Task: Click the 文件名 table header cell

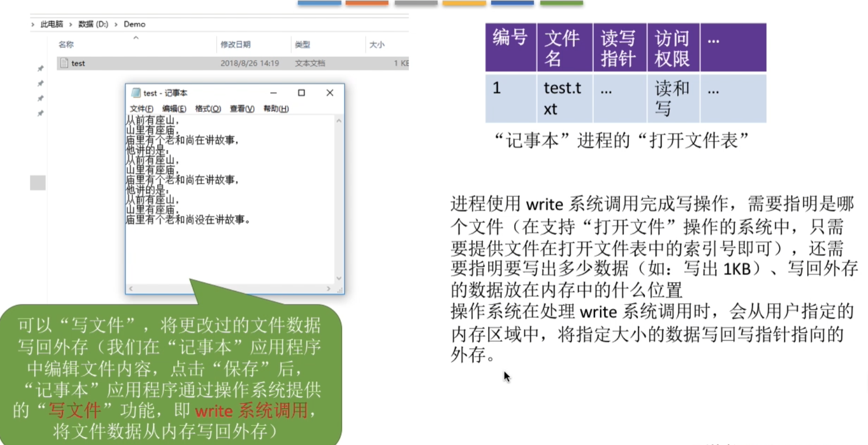Action: (565, 47)
